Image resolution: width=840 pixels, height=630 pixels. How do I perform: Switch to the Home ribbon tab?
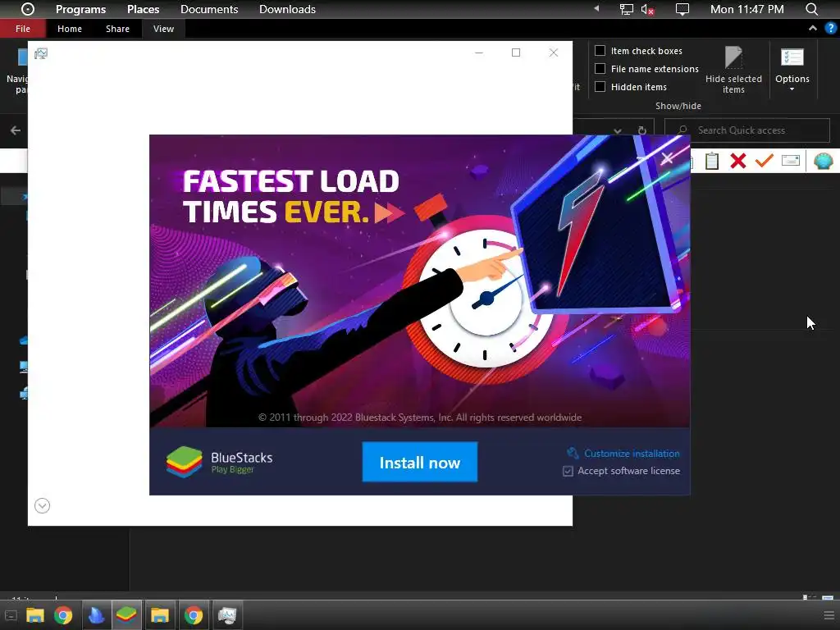pos(70,29)
